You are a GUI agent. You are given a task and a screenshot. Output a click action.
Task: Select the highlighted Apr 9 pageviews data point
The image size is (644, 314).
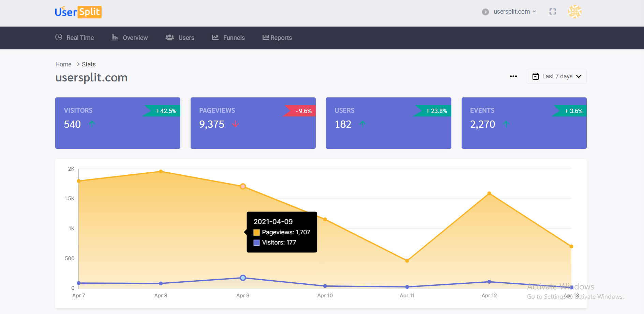(243, 186)
